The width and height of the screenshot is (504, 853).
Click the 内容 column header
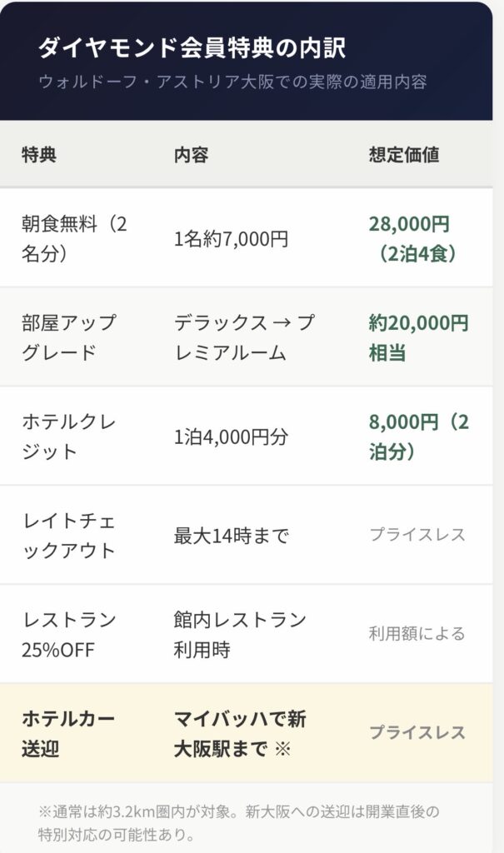(x=191, y=155)
